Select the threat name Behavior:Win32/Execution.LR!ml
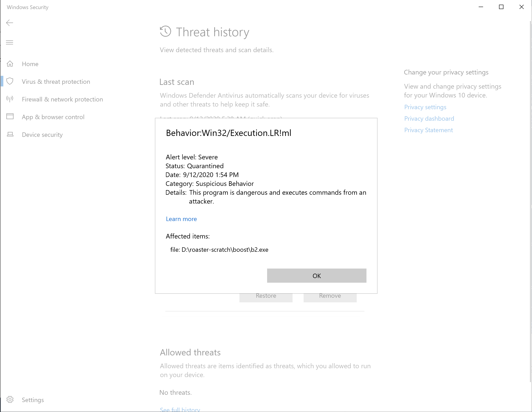This screenshot has width=532, height=412. (229, 133)
